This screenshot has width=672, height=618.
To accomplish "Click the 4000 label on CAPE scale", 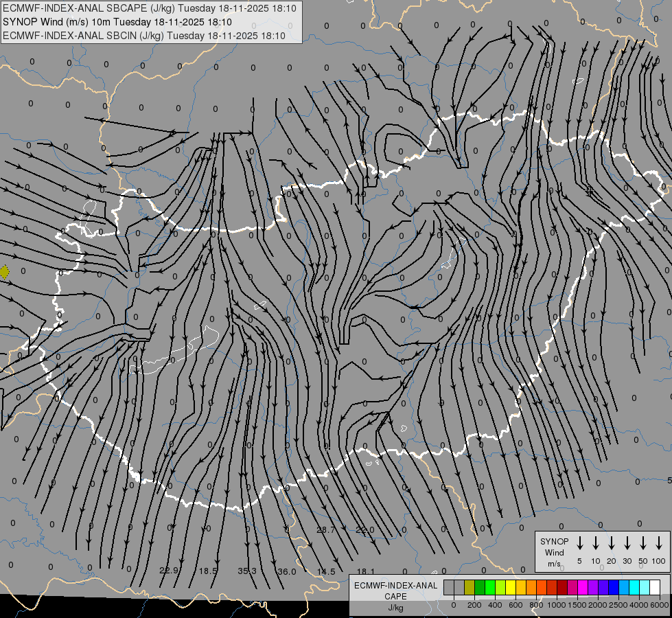I will coord(639,605).
